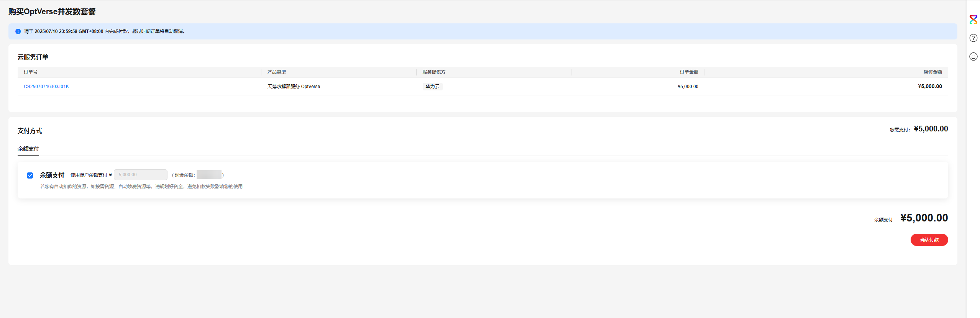This screenshot has height=318, width=980.
Task: Click the 云服务订单 section heading
Action: pyautogui.click(x=33, y=57)
